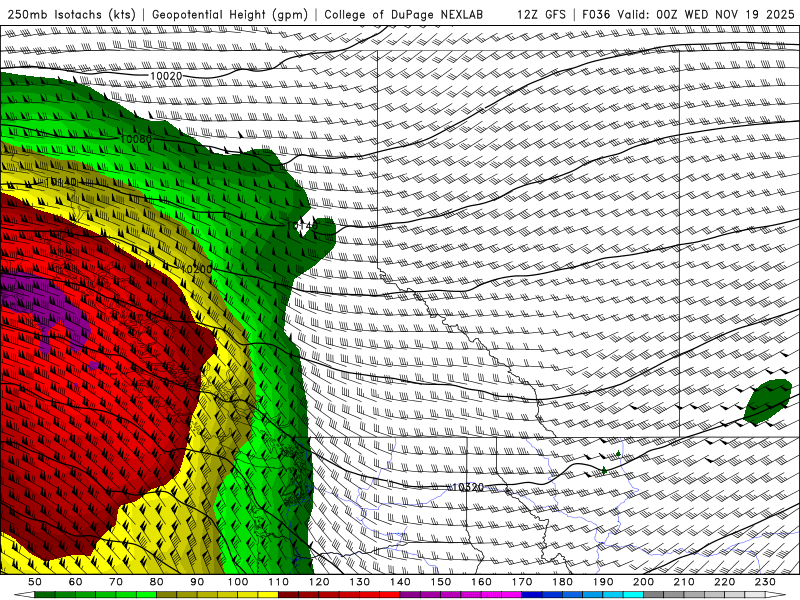800x600 pixels.
Task: Click the legend value 170
Action: tap(522, 582)
